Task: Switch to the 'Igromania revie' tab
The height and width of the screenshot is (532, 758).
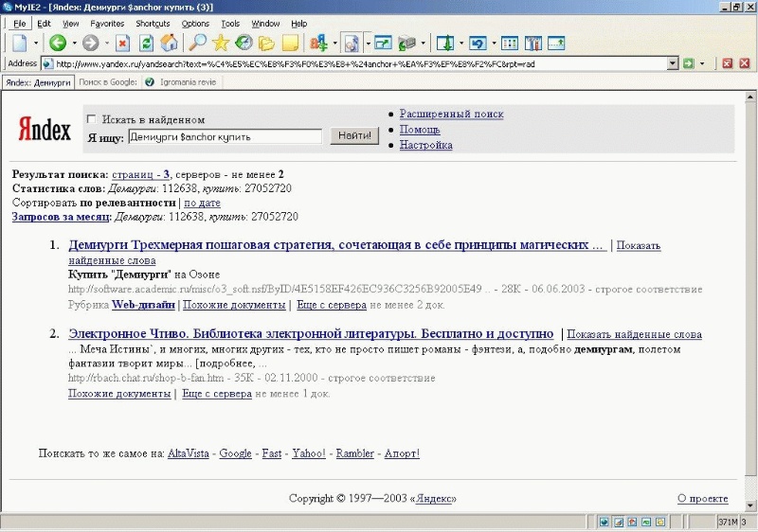Action: [182, 82]
